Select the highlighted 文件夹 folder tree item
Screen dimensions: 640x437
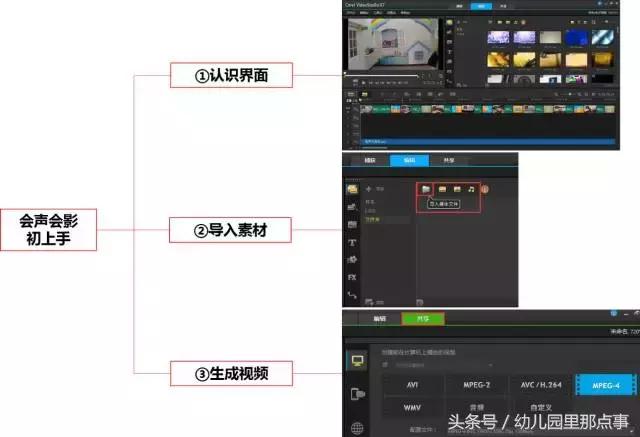tap(386, 220)
